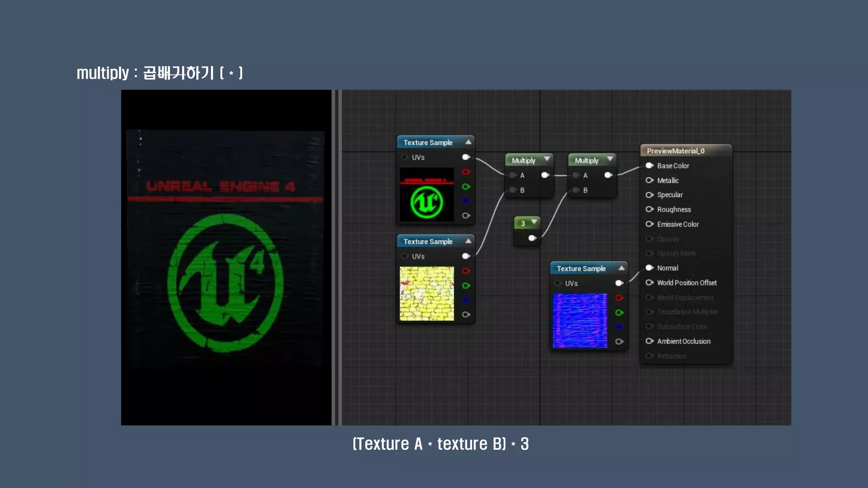Viewport: 868px width, 488px height.
Task: Click A input pin on right Multiply node
Action: [576, 175]
